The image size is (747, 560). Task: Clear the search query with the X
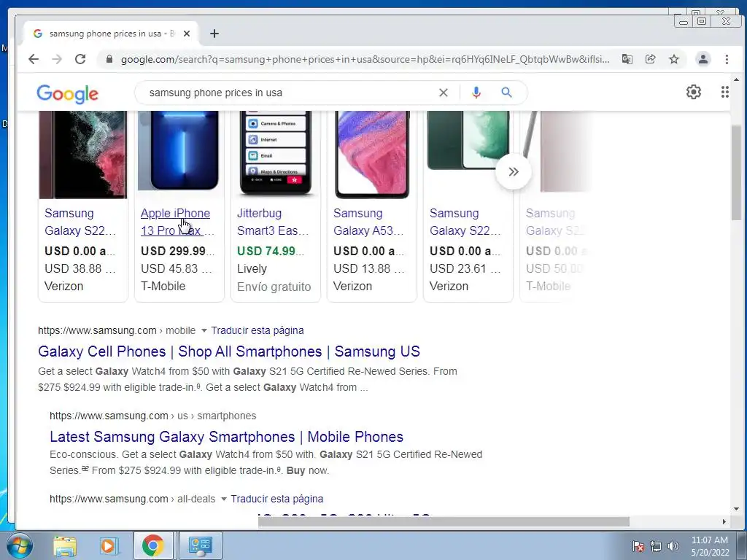443,93
